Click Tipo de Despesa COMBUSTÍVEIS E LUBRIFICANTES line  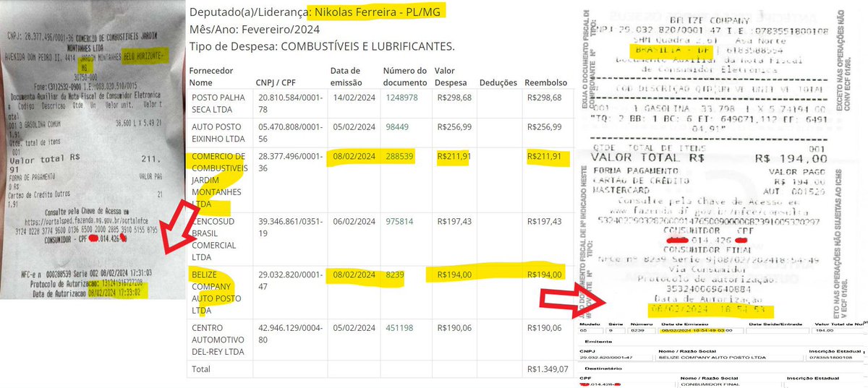point(322,47)
